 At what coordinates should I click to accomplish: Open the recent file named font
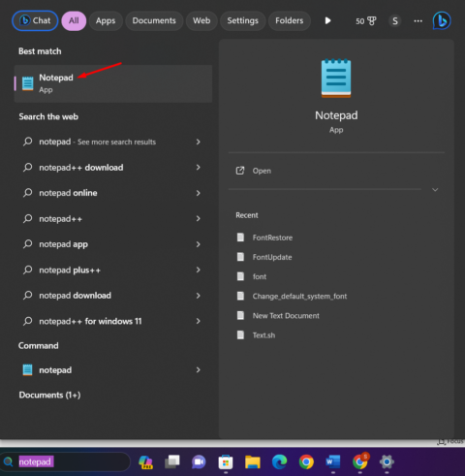260,276
